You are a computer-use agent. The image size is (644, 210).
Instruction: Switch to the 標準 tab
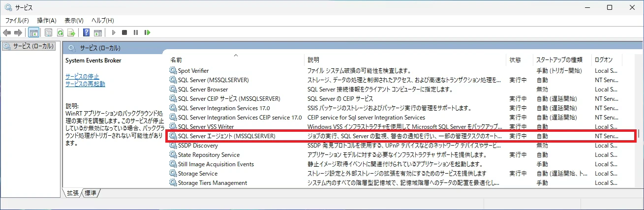tap(91, 193)
